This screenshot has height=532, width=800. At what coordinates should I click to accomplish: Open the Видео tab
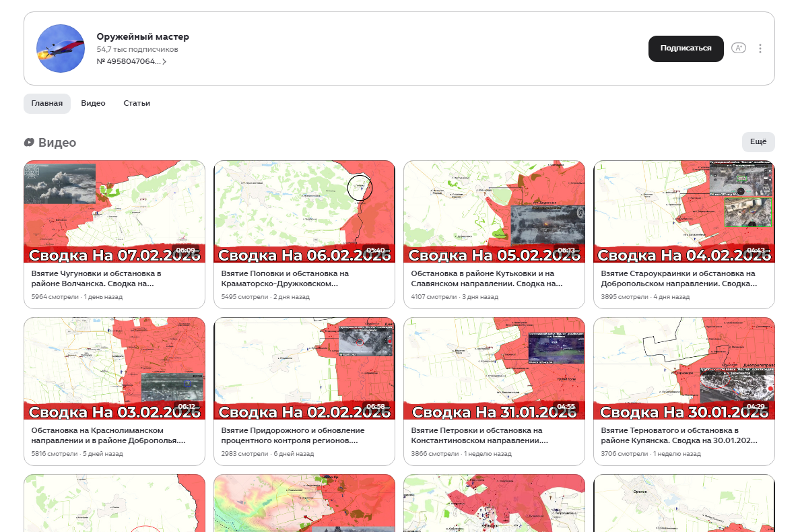pyautogui.click(x=93, y=104)
